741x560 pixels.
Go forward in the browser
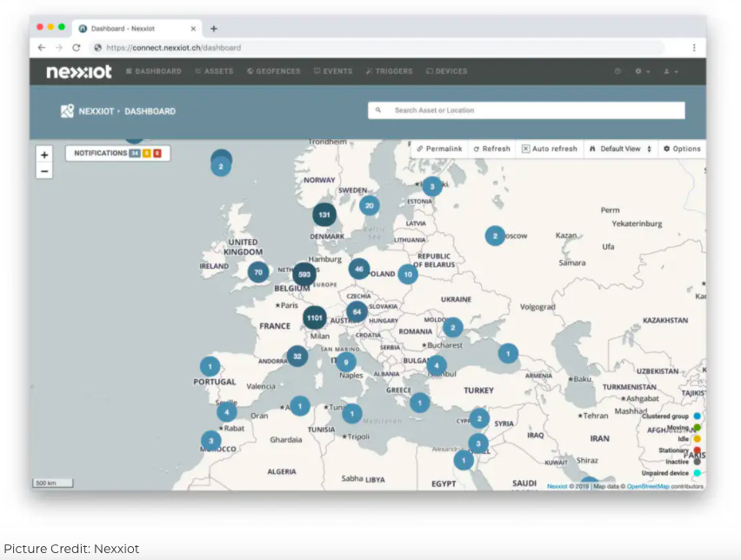coord(58,48)
